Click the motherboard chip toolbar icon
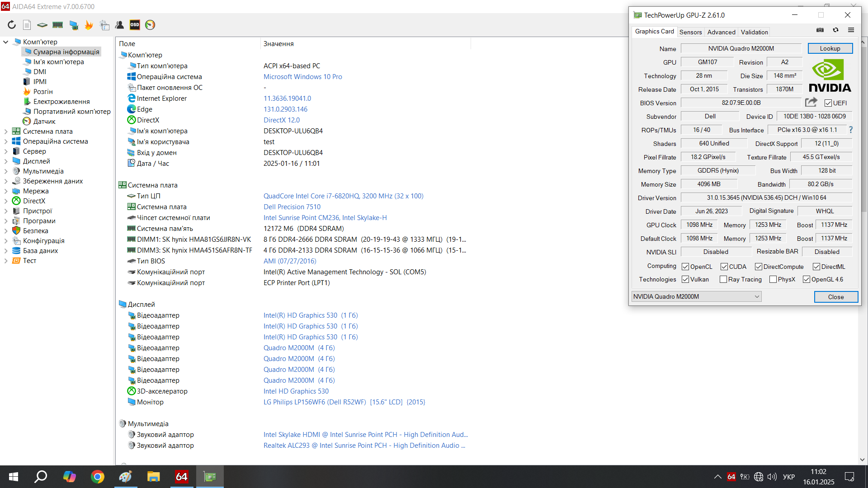 click(x=42, y=25)
